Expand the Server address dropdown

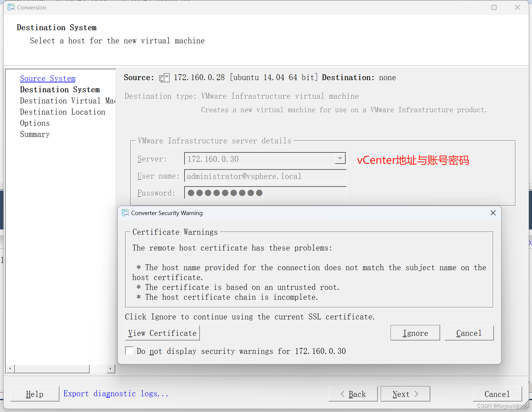pos(340,159)
